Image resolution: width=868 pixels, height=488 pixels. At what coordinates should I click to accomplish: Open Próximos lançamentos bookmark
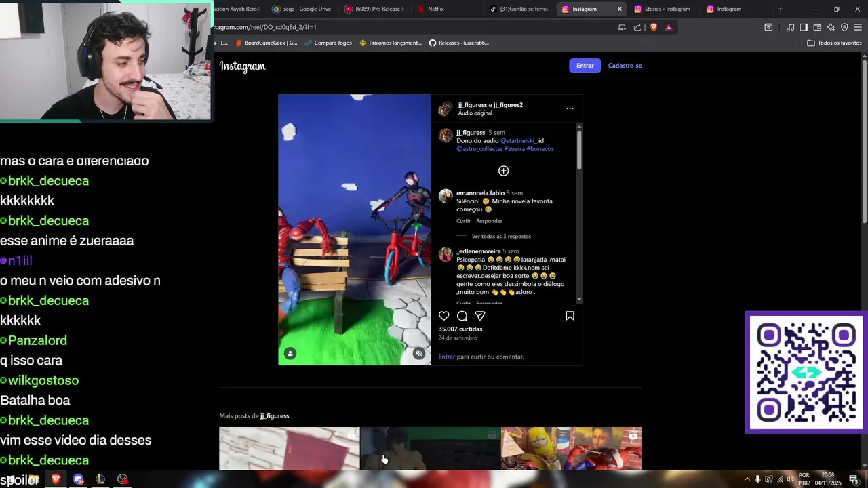pyautogui.click(x=391, y=43)
